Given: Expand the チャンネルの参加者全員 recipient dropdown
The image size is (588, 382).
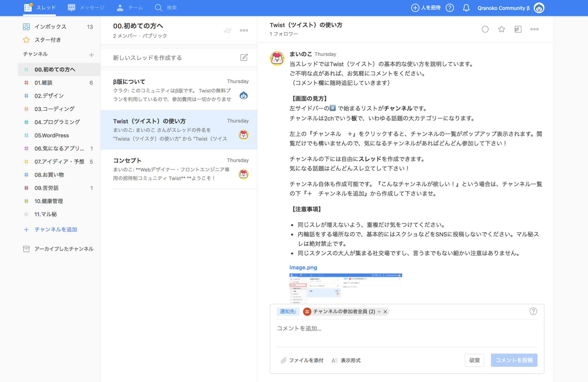Looking at the screenshot, I should (x=379, y=312).
